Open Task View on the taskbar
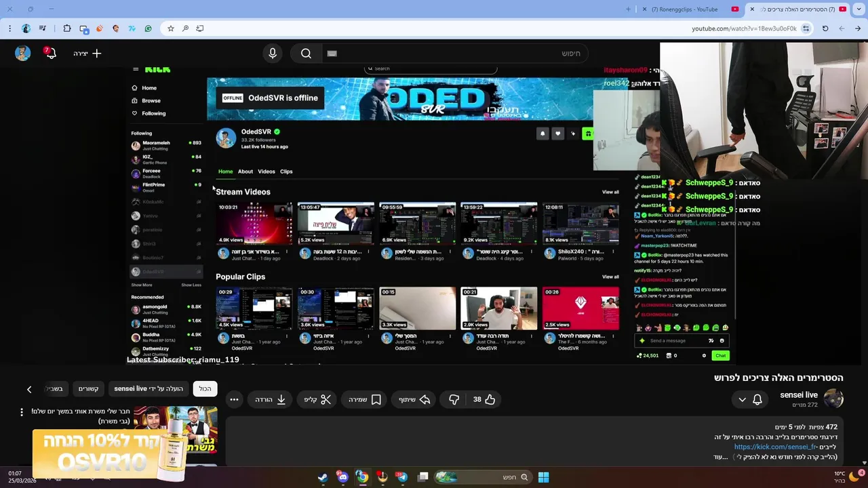Image resolution: width=868 pixels, height=488 pixels. click(422, 477)
